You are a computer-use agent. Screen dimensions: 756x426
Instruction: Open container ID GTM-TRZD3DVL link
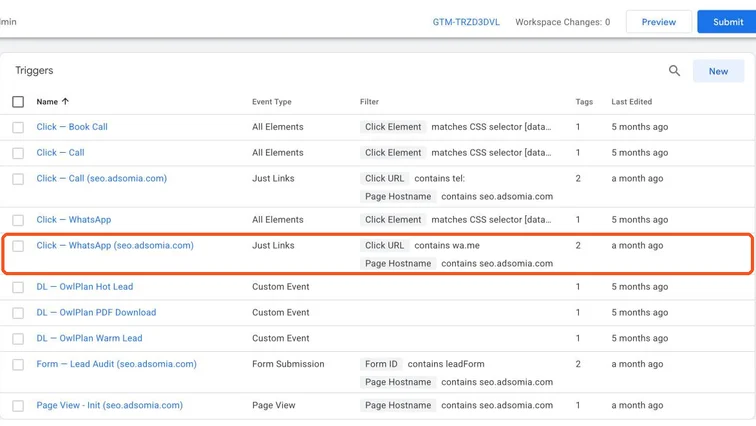466,22
